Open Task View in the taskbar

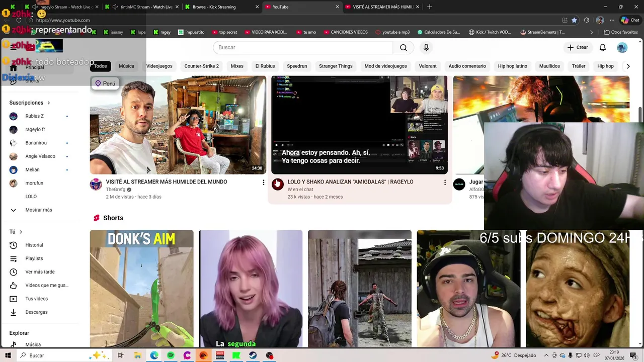tap(121, 355)
